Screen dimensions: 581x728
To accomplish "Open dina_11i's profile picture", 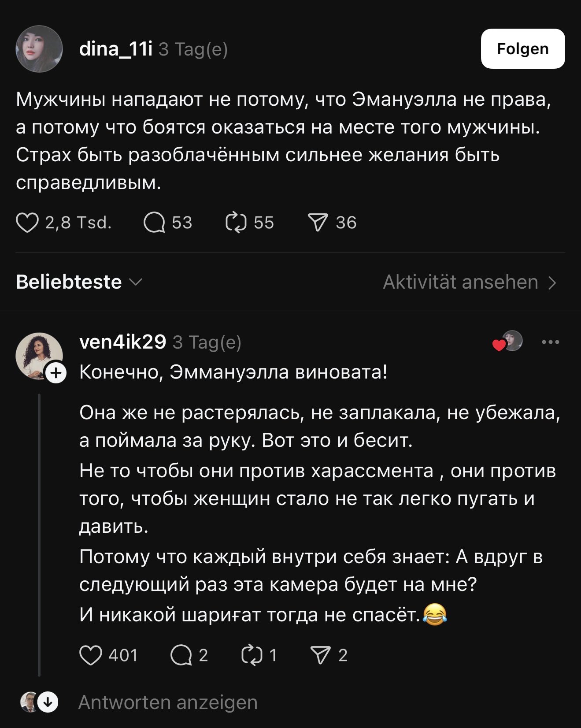I will tap(39, 49).
